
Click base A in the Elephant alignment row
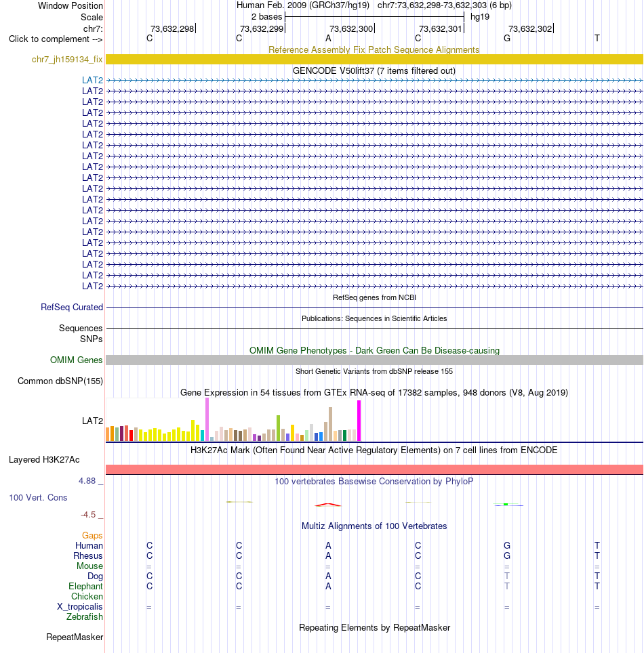tap(329, 586)
